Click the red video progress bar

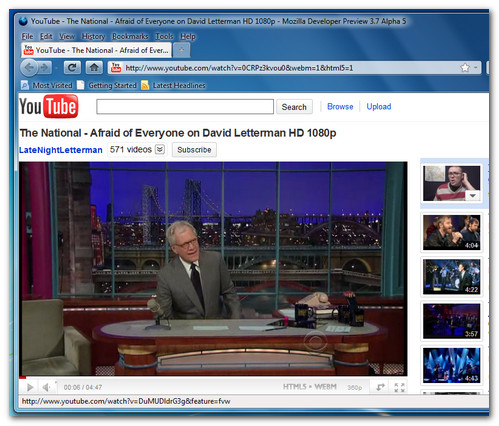(22, 377)
